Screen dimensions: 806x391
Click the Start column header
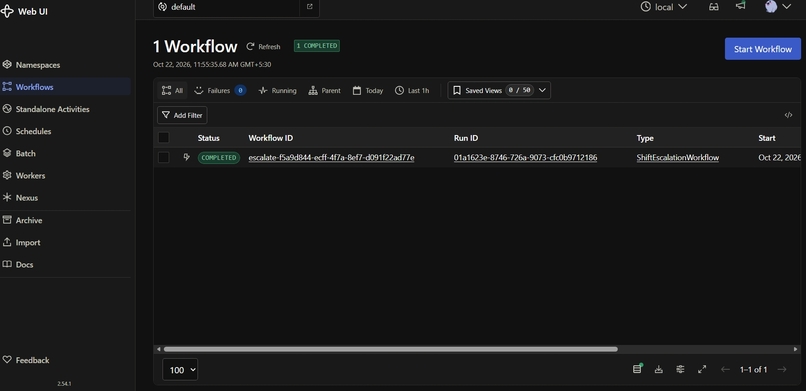[x=767, y=138]
